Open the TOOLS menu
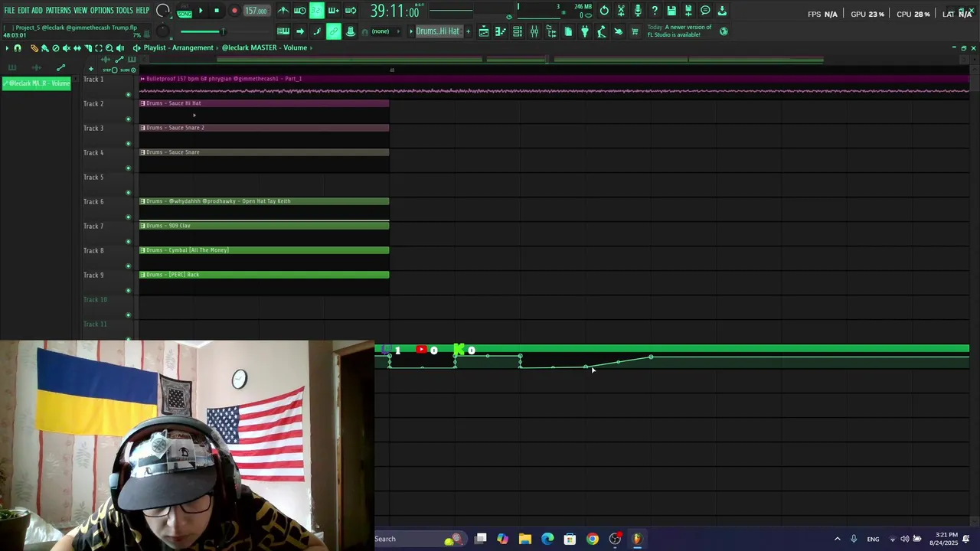980x551 pixels. pyautogui.click(x=124, y=11)
